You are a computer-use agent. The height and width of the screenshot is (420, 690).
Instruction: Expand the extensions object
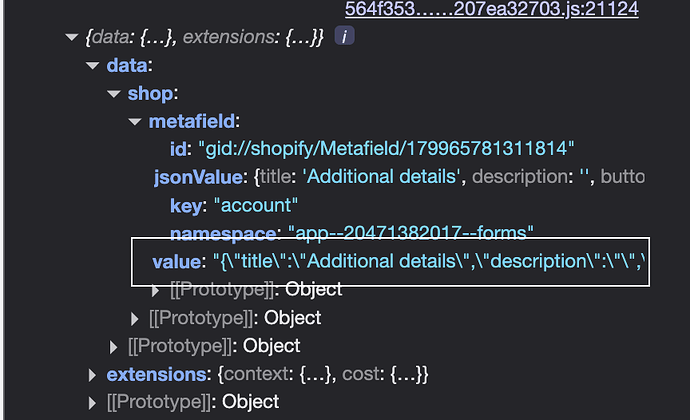[92, 375]
